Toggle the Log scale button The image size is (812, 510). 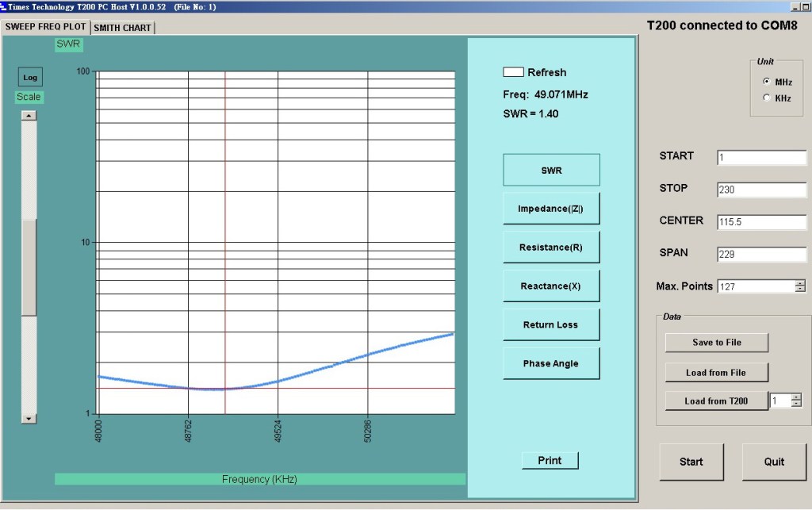[30, 77]
